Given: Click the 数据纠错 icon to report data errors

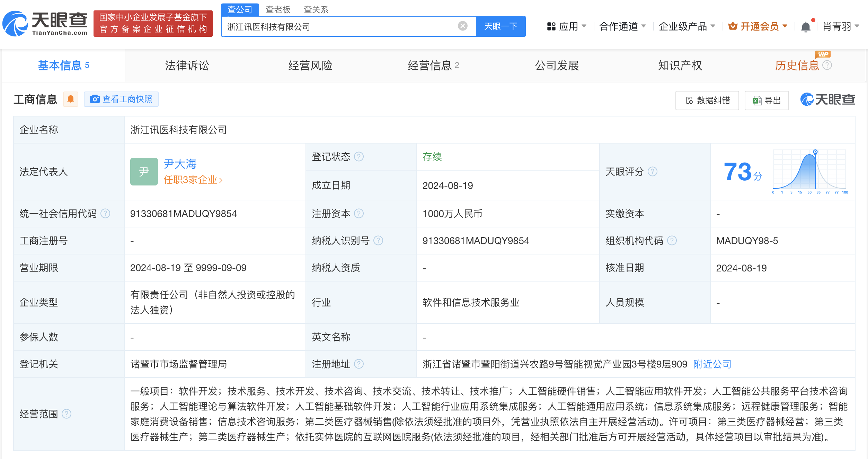Looking at the screenshot, I should coord(707,100).
